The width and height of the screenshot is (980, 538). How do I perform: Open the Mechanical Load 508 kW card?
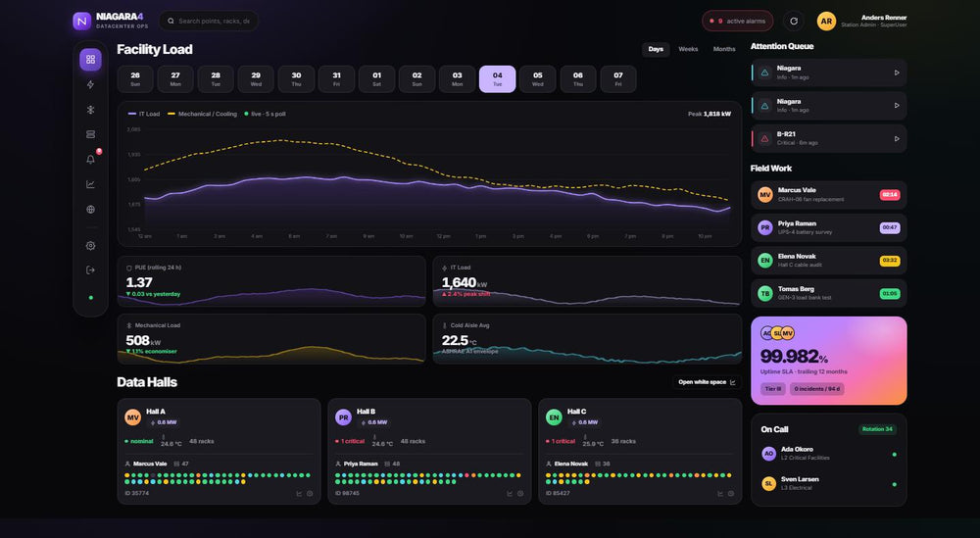(x=271, y=339)
